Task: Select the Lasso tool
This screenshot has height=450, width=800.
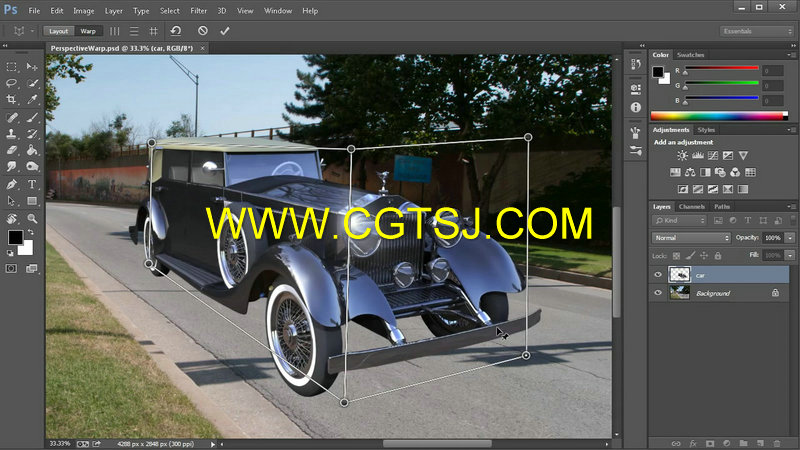Action: [x=11, y=83]
